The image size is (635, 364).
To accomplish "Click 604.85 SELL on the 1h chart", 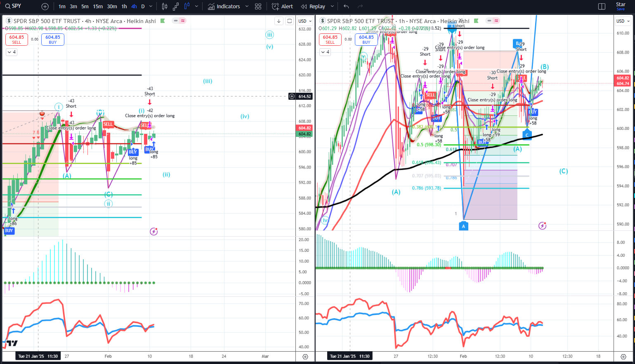I will click(x=330, y=39).
